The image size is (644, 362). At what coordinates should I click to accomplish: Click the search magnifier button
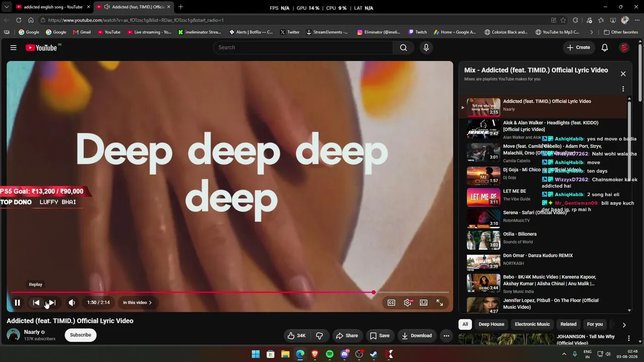[x=404, y=48]
